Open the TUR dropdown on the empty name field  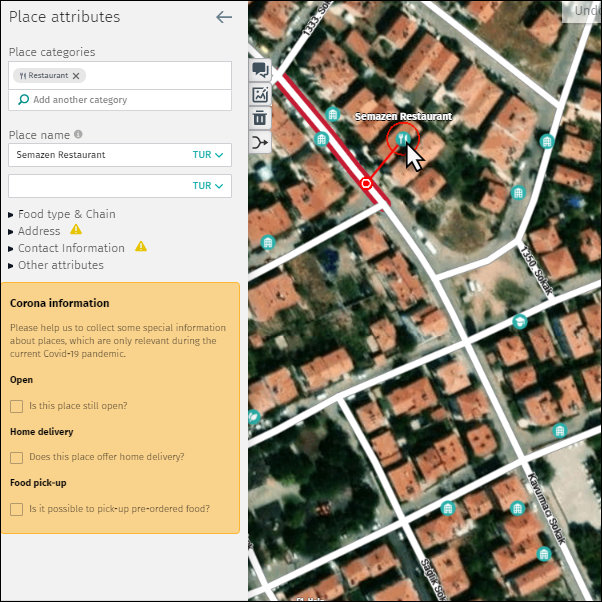[x=208, y=186]
